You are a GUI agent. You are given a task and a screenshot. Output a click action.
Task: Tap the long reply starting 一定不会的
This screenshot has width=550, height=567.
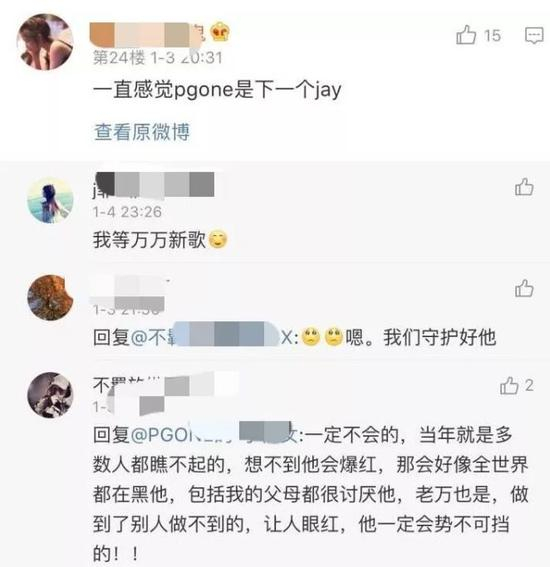click(x=310, y=494)
